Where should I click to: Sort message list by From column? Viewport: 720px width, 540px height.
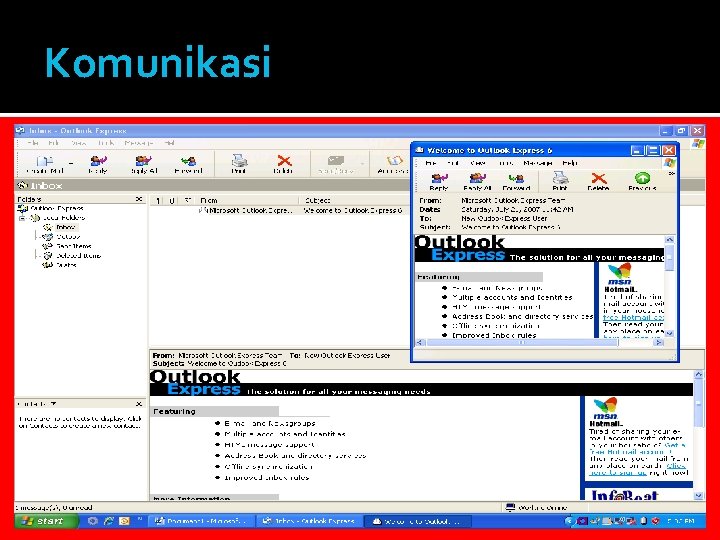point(248,201)
